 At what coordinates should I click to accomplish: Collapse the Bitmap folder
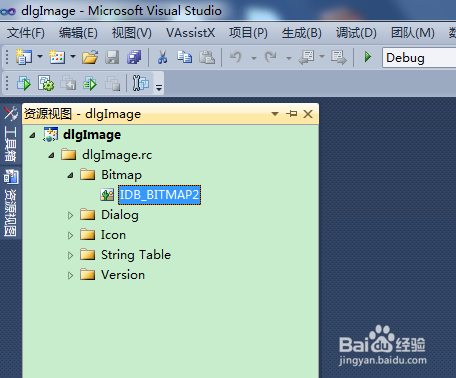[x=70, y=175]
